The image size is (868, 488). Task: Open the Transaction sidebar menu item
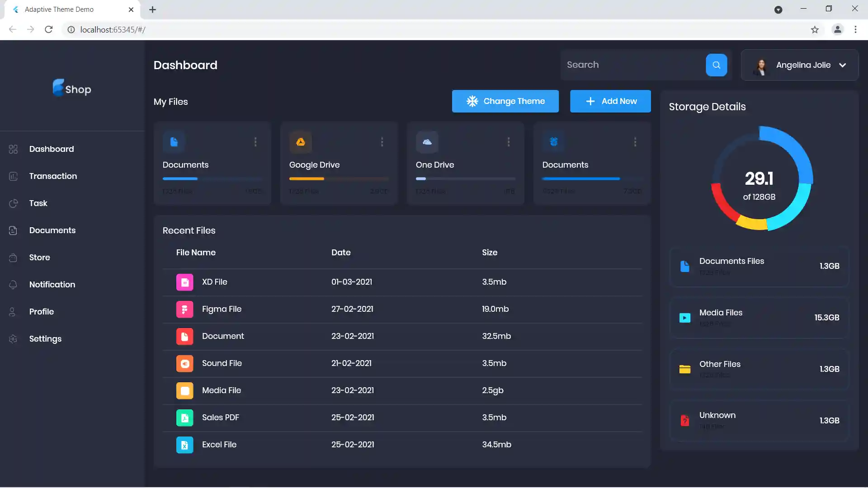tap(53, 176)
